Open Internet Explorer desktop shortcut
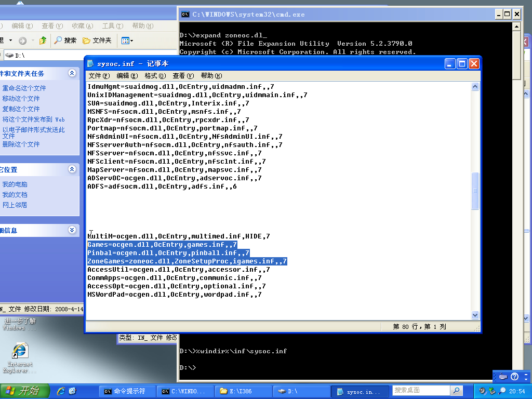This screenshot has width=532, height=399. (x=20, y=358)
